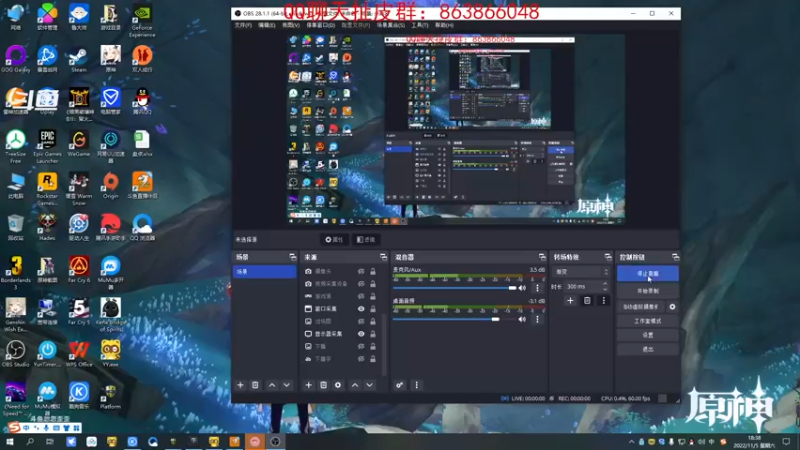Click the 启动虚拟摄像机 button

641,307
